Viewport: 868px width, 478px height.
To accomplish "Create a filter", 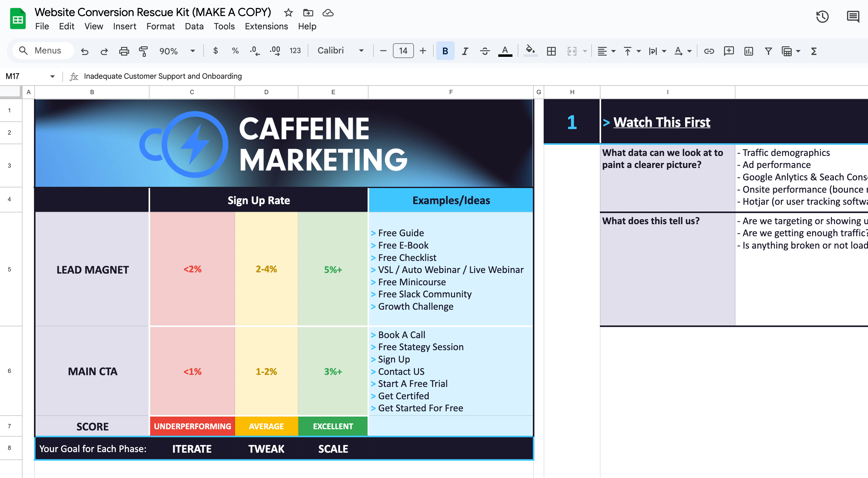I will 768,51.
